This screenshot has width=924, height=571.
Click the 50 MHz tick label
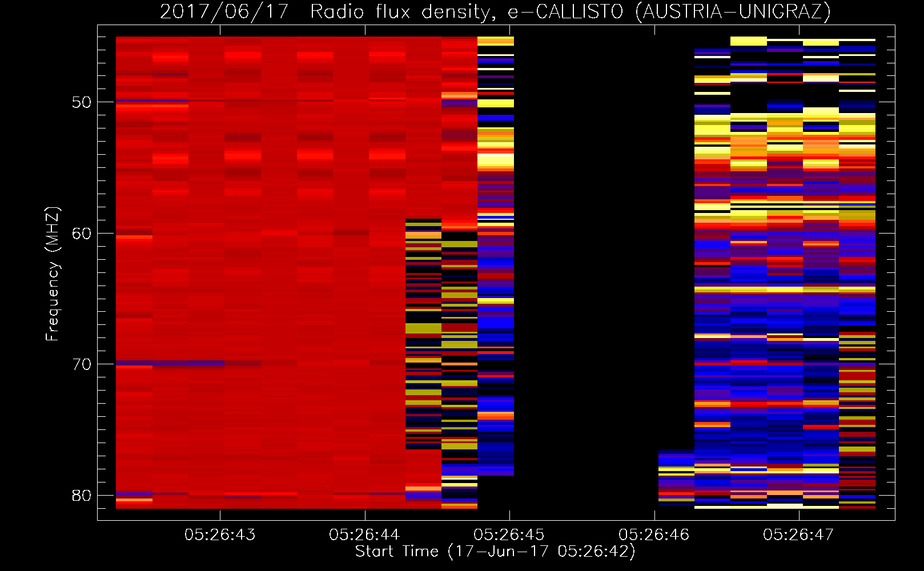pyautogui.click(x=82, y=102)
